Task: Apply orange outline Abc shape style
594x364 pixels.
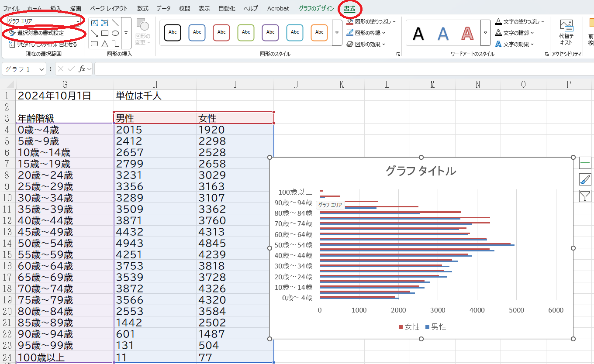Action: (319, 32)
